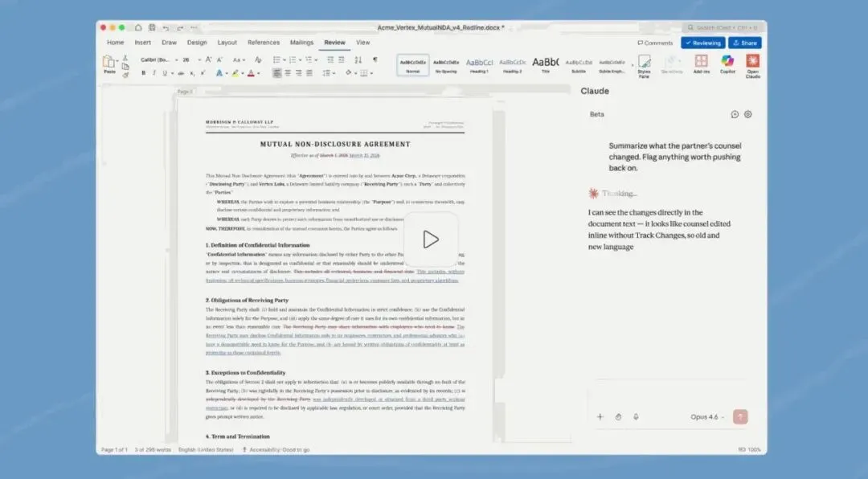Switch to Draw tab
Viewport: 868px width, 479px height.
pos(169,43)
